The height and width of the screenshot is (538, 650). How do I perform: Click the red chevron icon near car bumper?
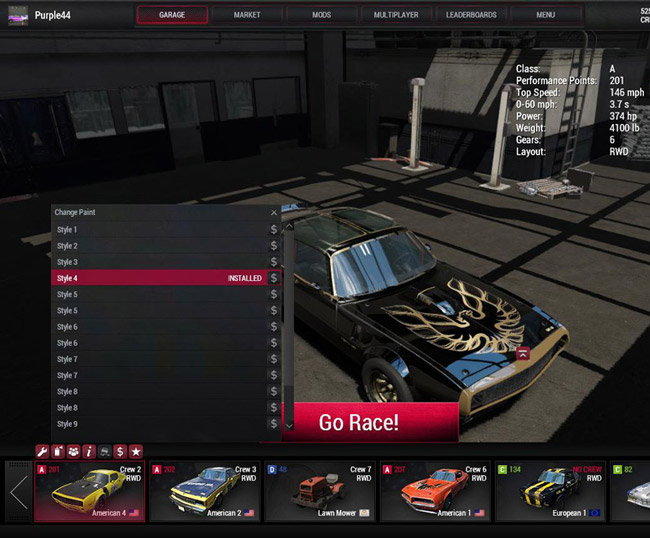(523, 354)
